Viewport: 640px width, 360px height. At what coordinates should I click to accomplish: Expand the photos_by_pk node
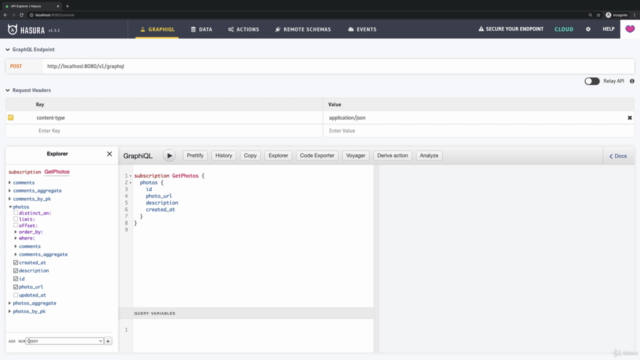tap(10, 311)
